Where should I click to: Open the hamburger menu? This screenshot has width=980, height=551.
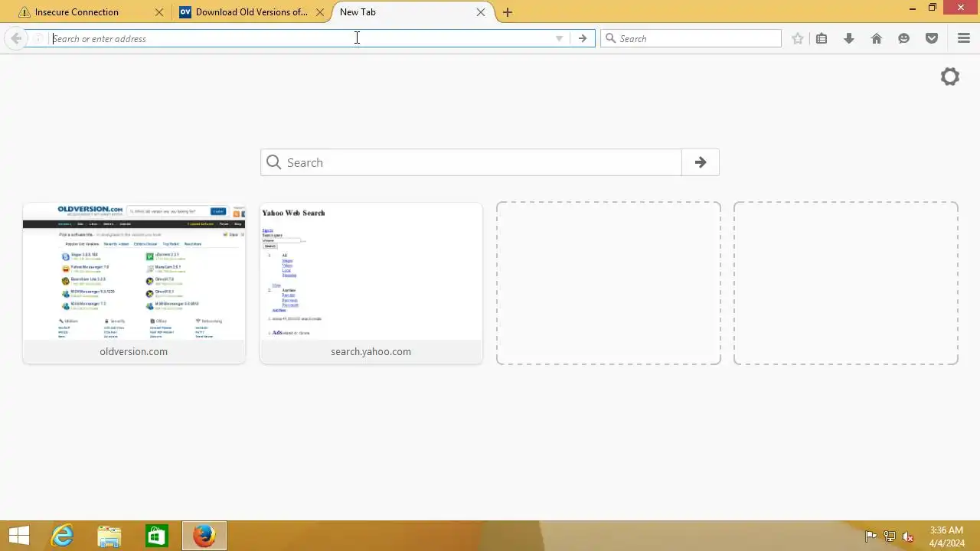[964, 38]
